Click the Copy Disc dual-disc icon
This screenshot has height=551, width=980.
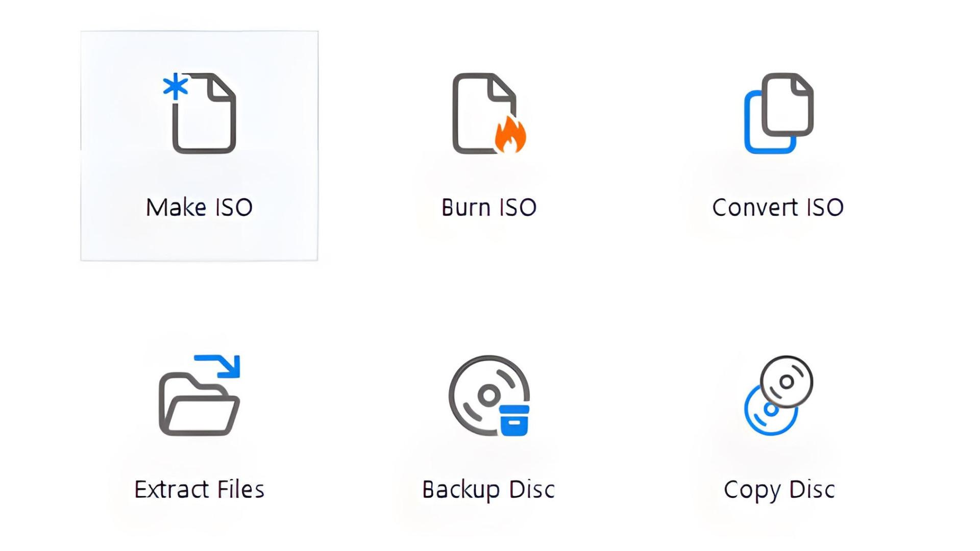[779, 395]
